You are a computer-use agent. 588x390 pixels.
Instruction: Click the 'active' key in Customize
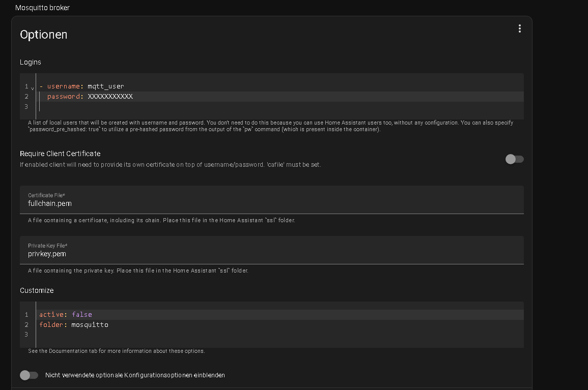51,315
